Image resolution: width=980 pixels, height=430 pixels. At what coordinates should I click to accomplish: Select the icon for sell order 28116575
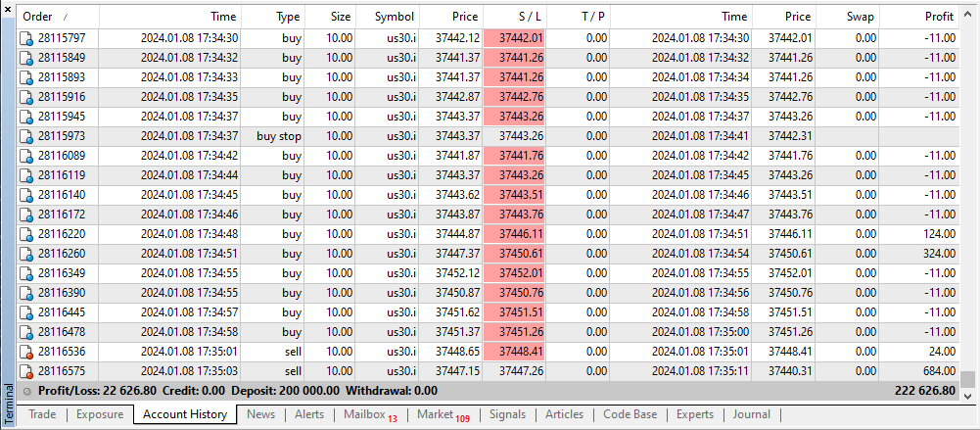point(27,371)
